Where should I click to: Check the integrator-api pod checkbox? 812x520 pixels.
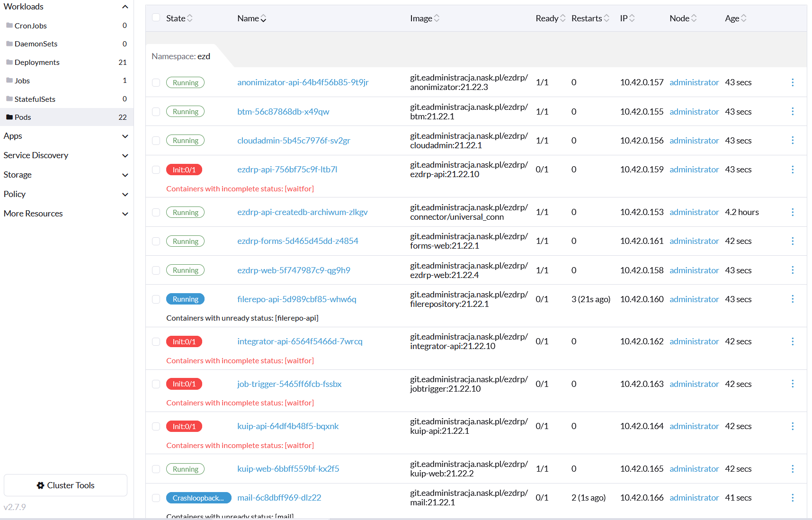click(x=156, y=341)
